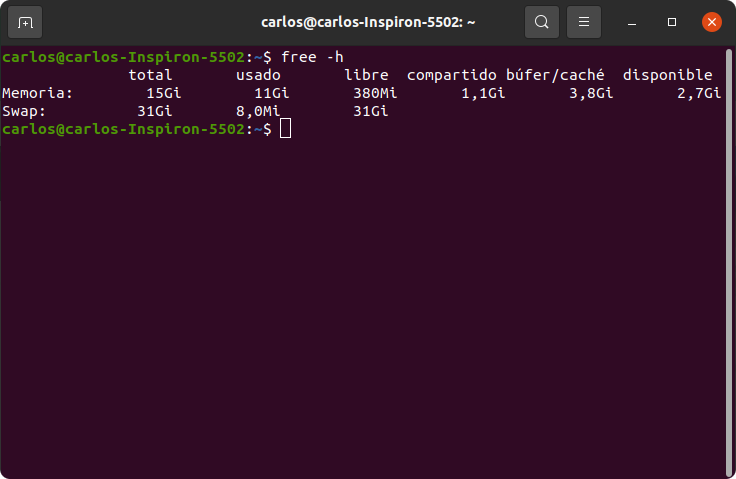Click the vertical scrollbar of the terminal

coord(729,262)
